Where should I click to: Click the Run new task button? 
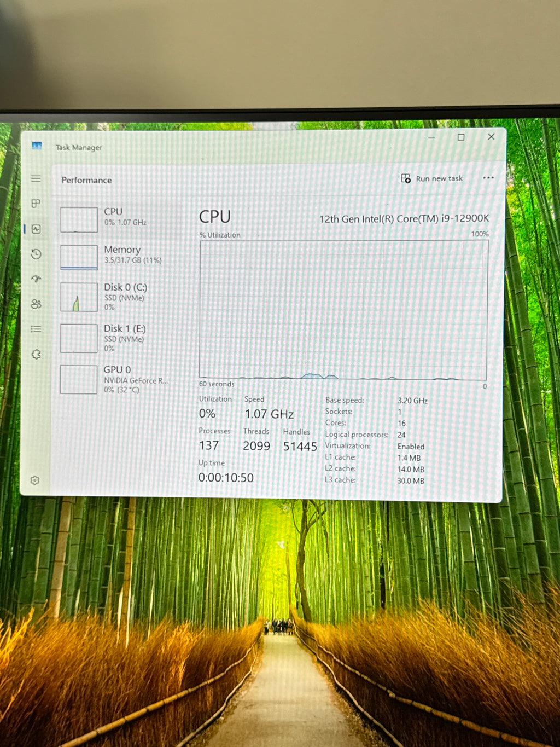click(431, 178)
